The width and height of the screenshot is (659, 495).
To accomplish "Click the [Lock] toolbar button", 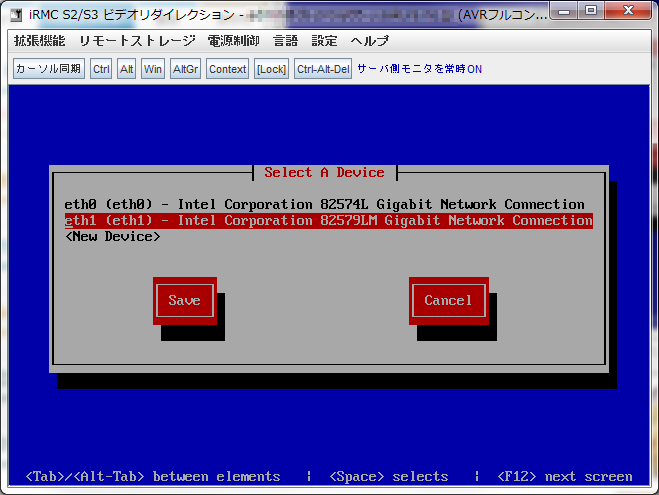I will (x=270, y=69).
